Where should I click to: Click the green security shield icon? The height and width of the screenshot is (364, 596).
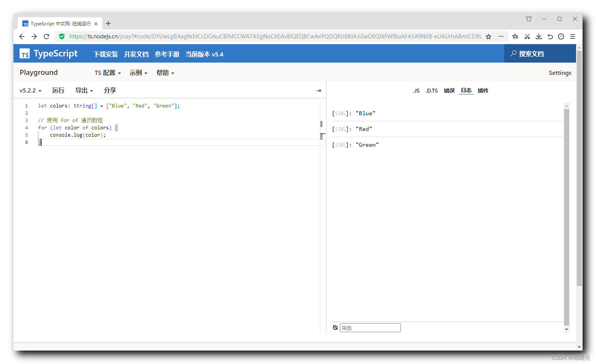click(x=62, y=36)
